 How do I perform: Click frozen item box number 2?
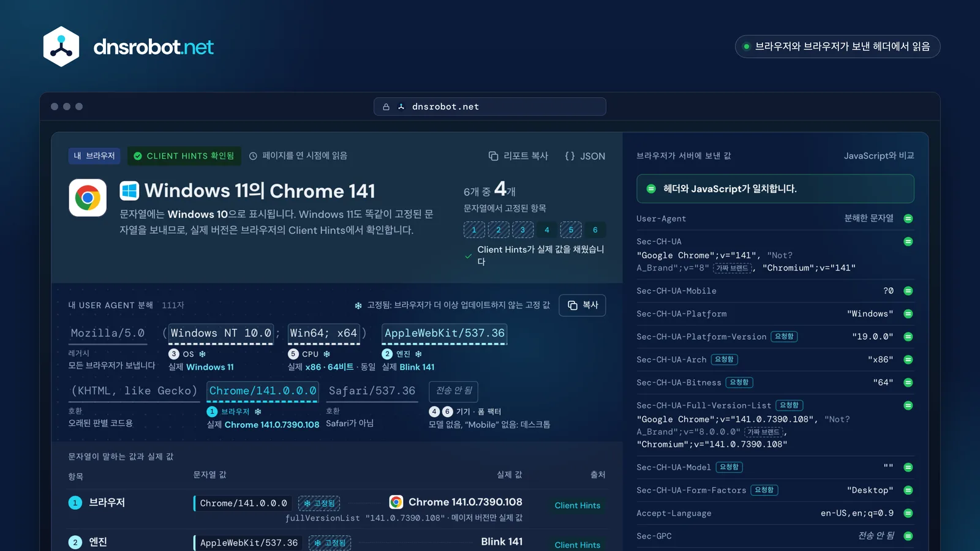499,230
